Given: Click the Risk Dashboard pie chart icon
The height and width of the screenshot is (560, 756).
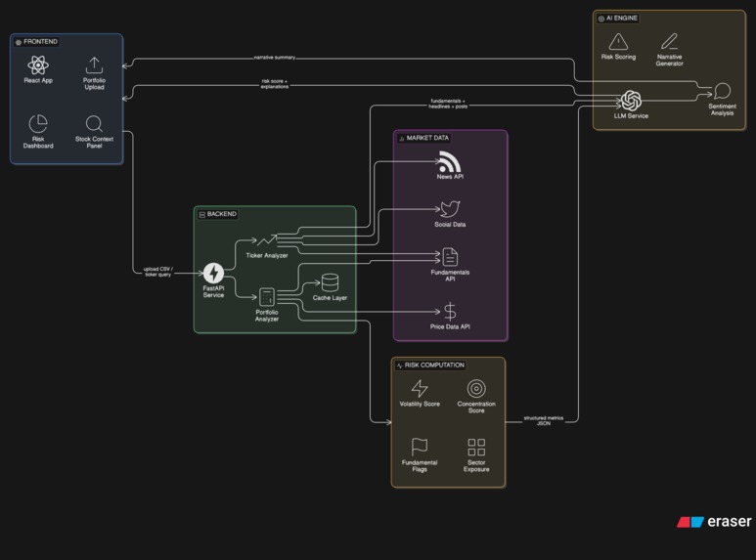Looking at the screenshot, I should click(38, 124).
